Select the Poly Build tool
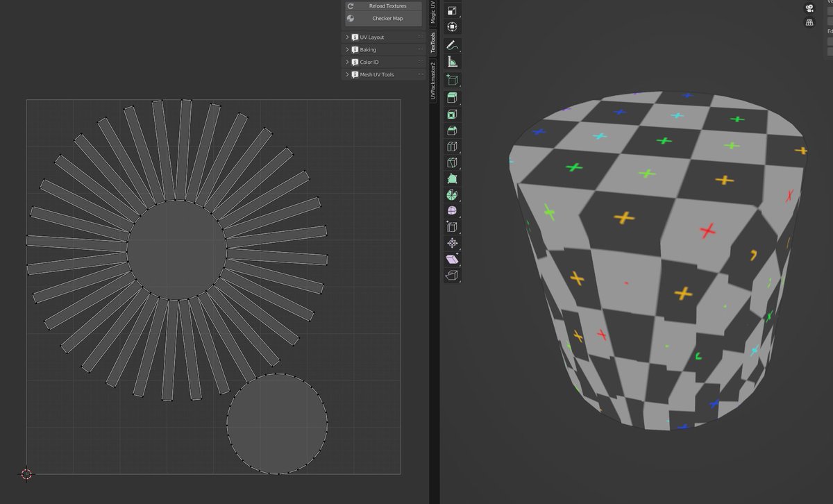The width and height of the screenshot is (833, 504). point(453,178)
